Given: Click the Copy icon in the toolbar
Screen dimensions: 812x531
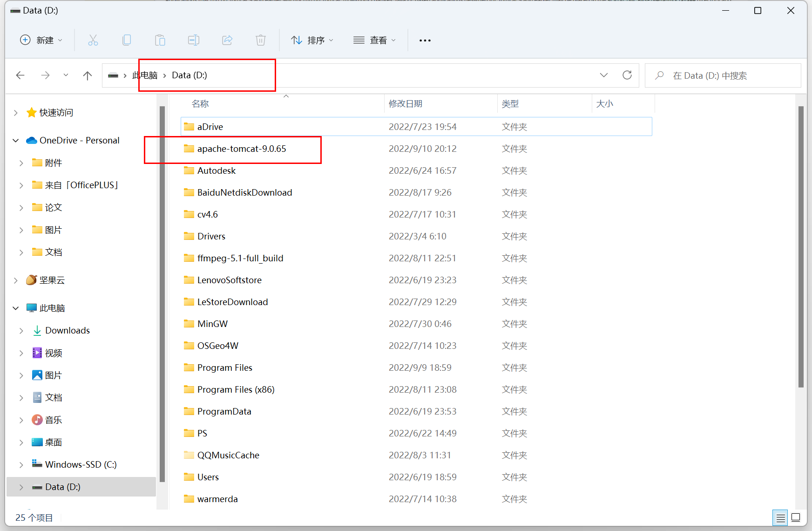Looking at the screenshot, I should pyautogui.click(x=127, y=40).
